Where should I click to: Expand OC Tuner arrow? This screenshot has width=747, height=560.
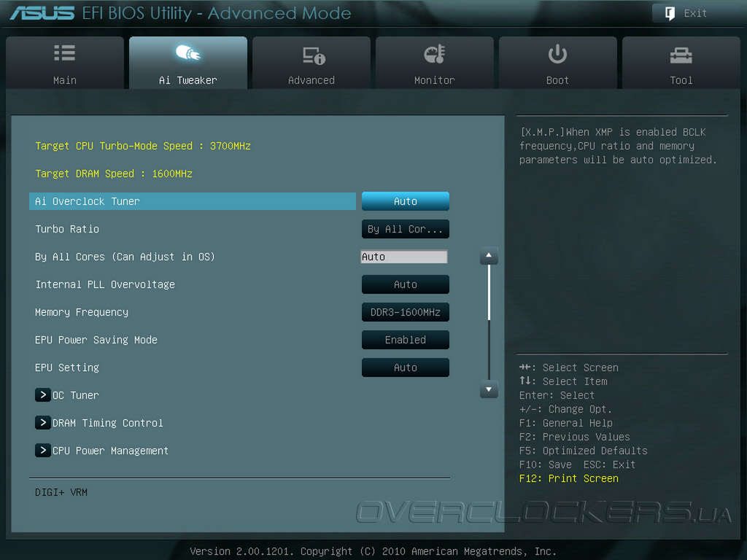click(x=43, y=394)
